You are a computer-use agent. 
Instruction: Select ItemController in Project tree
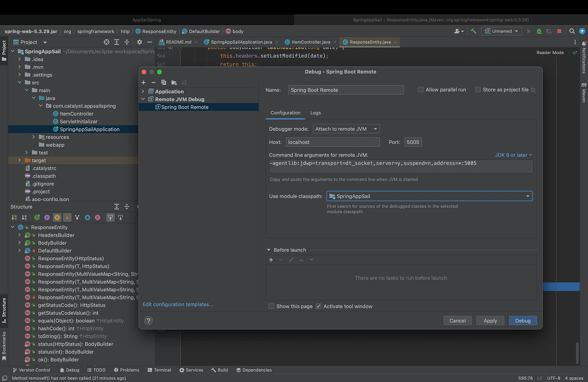pos(76,114)
